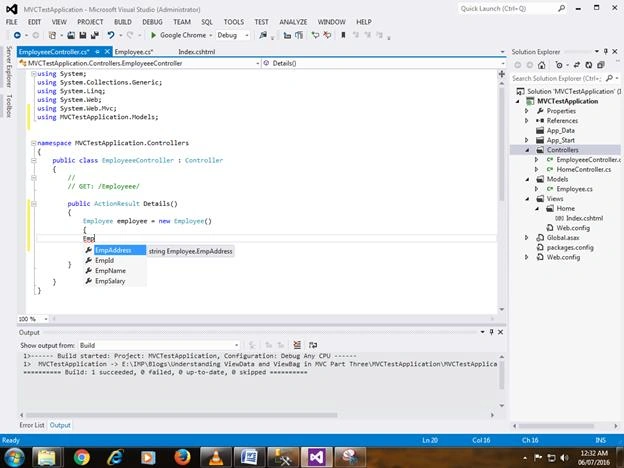Select EmpSalary from IntelliSense list

click(110, 281)
